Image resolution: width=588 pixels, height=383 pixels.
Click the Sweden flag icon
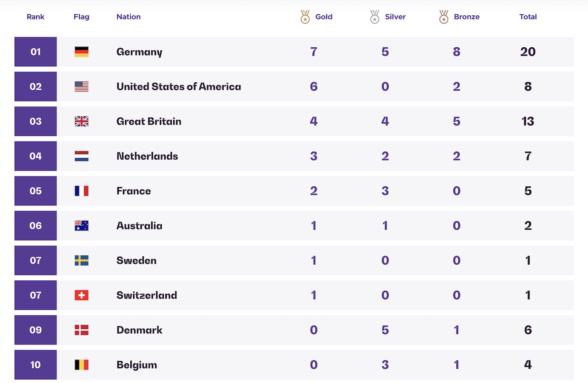[x=81, y=260]
